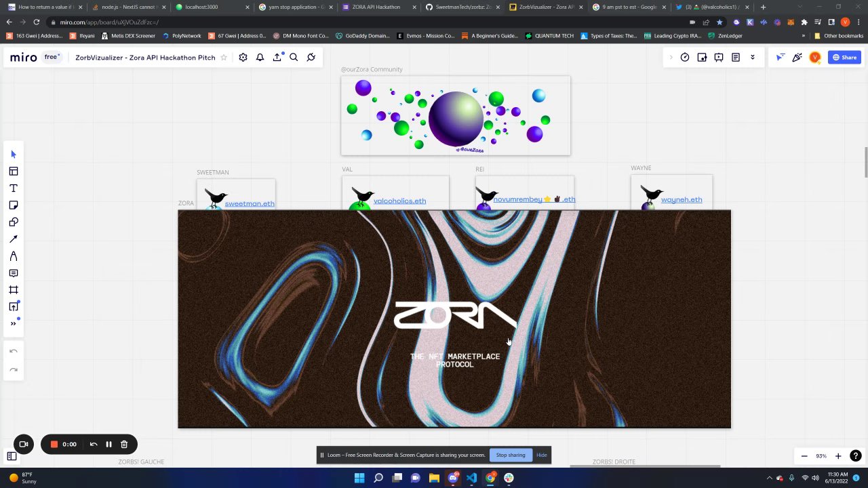The image size is (868, 488).
Task: Open the apps plug icon
Action: (311, 58)
